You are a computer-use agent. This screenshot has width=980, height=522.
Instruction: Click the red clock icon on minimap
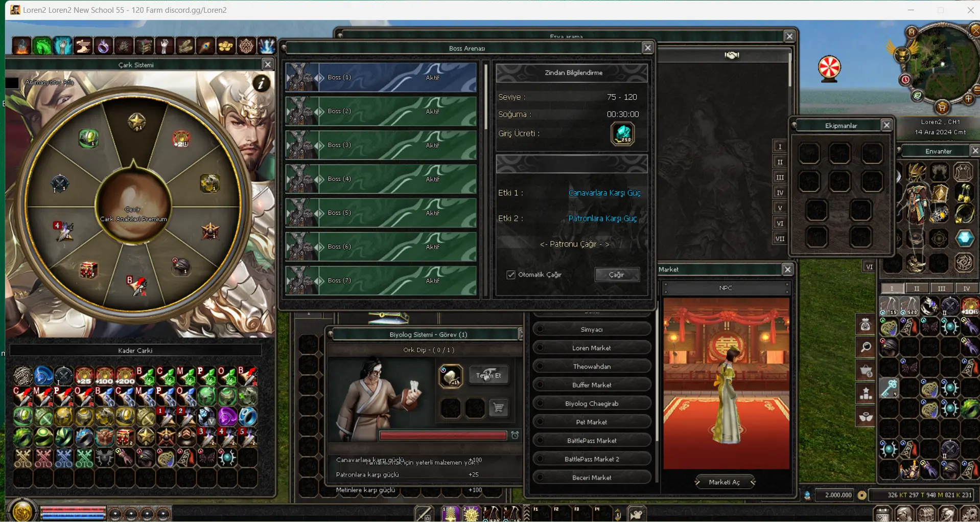[x=905, y=80]
